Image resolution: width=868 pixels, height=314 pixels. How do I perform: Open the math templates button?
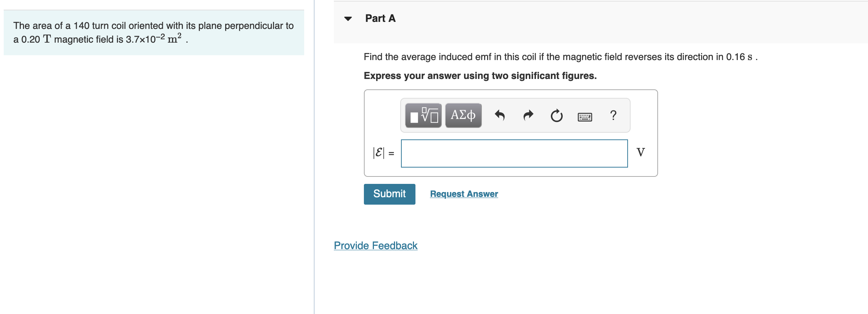tap(423, 116)
